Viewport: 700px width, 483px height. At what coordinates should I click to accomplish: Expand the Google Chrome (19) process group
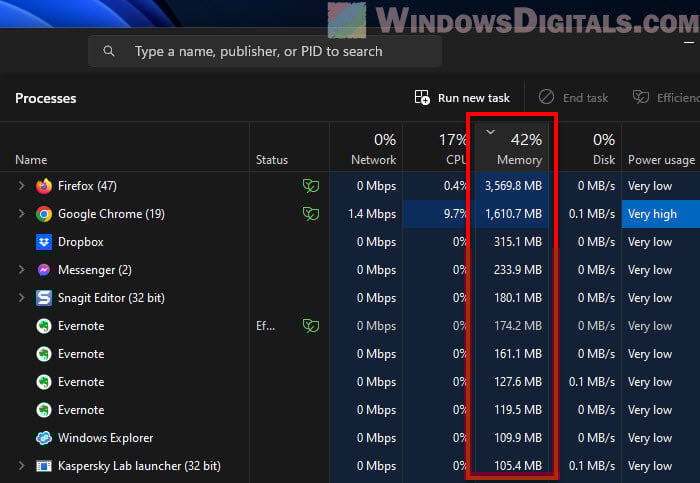coord(21,214)
